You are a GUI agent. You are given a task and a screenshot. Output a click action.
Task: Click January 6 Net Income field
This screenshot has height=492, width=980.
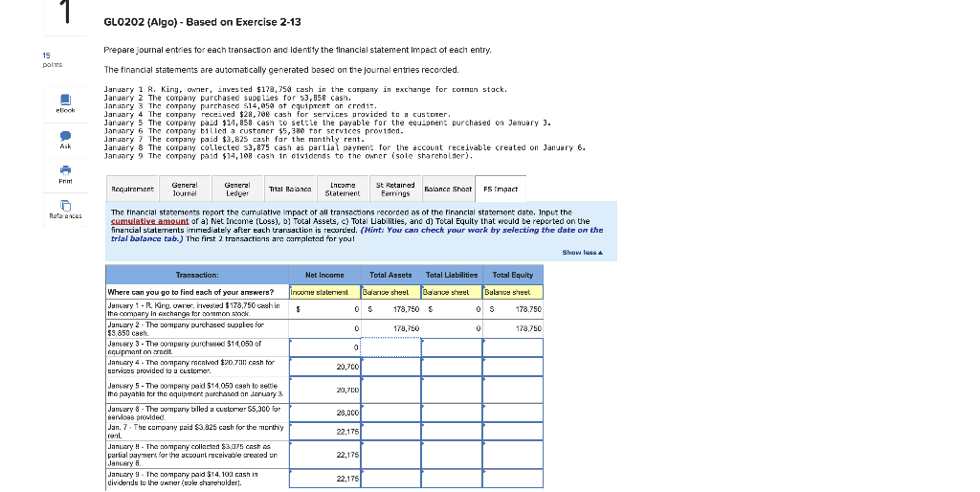click(324, 413)
